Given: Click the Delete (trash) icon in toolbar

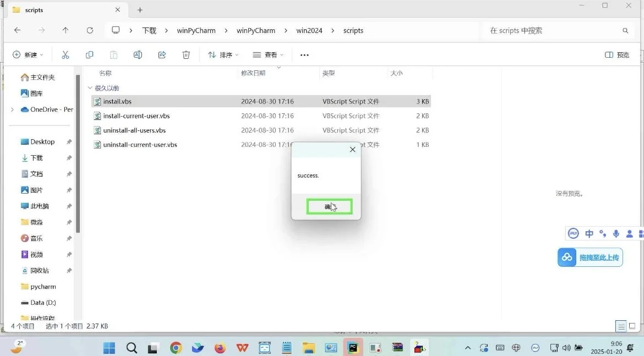Looking at the screenshot, I should point(185,54).
